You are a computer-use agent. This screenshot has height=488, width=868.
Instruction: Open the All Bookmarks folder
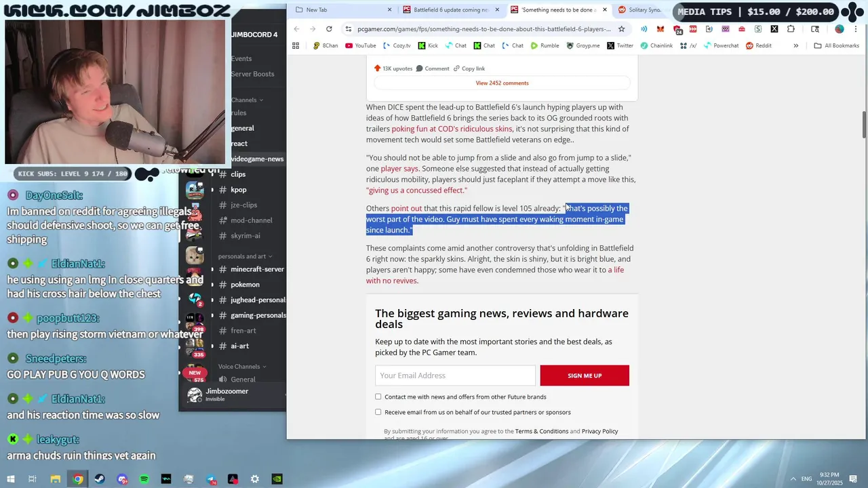coord(836,45)
